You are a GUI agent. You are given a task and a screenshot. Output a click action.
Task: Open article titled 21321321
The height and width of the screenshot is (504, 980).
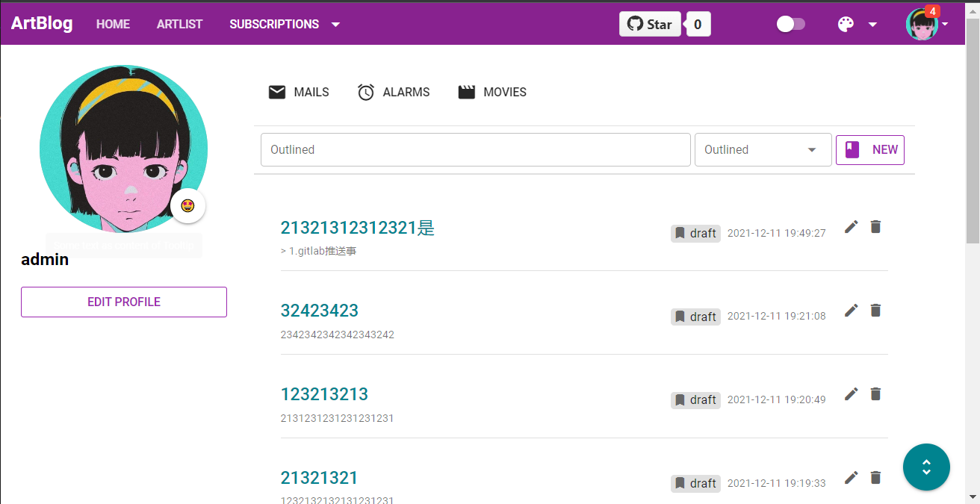pos(320,478)
